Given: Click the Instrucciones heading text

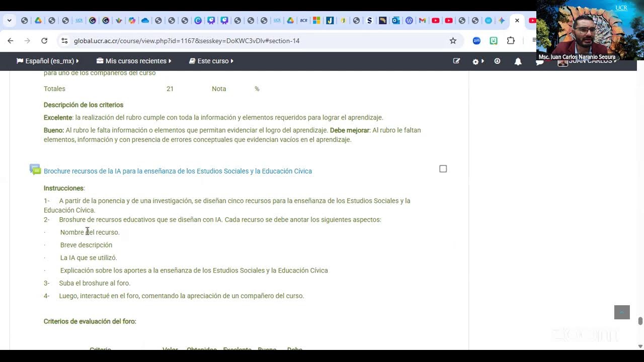Looking at the screenshot, I should pos(63,188).
